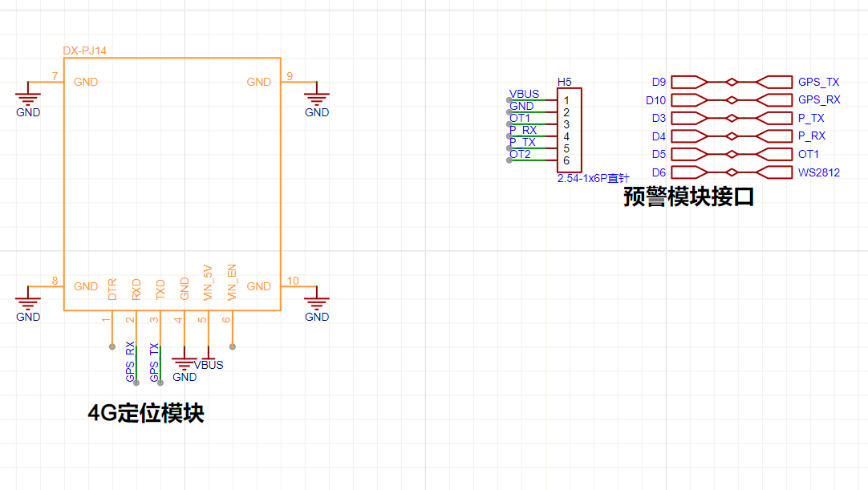The height and width of the screenshot is (490, 868).
Task: Click the D5 net port shape
Action: 689,154
